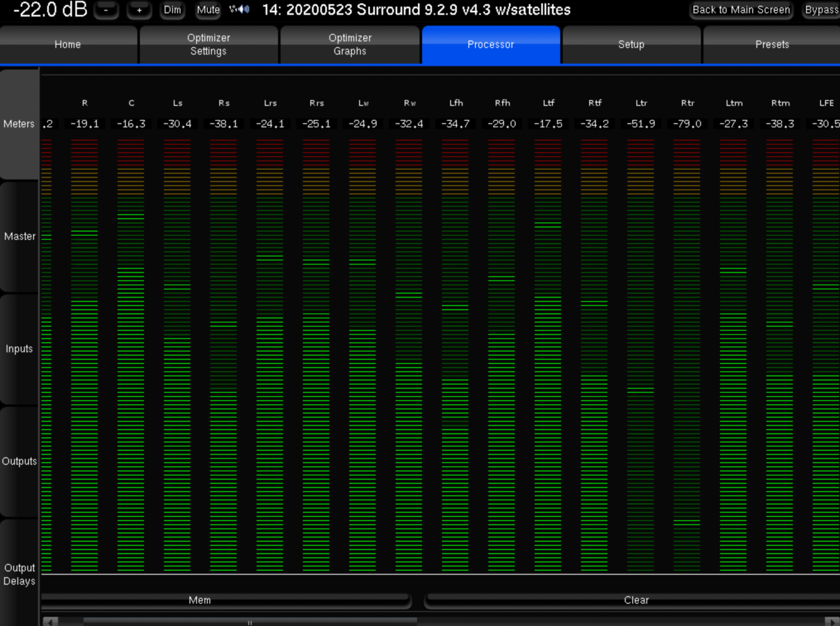The width and height of the screenshot is (840, 626).
Task: Click the -38.1 peak value for Rs
Action: [224, 124]
